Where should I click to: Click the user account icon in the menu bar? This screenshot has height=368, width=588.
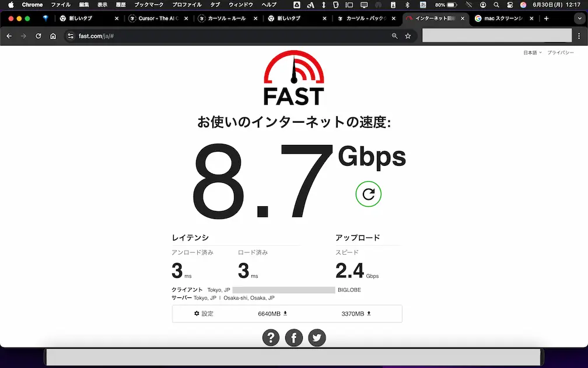[x=483, y=5]
